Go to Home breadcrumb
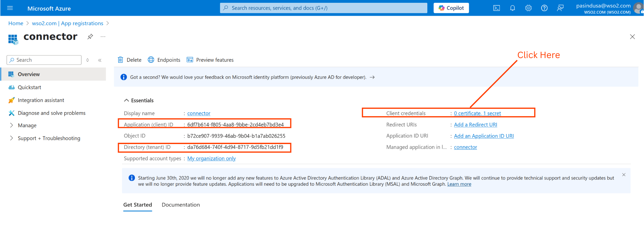This screenshot has height=225, width=644. click(16, 24)
